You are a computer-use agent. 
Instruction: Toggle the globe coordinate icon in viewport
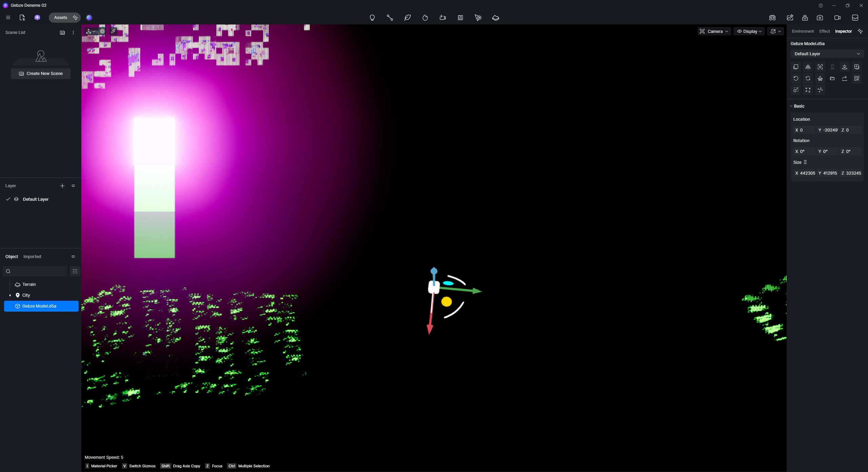click(x=102, y=31)
